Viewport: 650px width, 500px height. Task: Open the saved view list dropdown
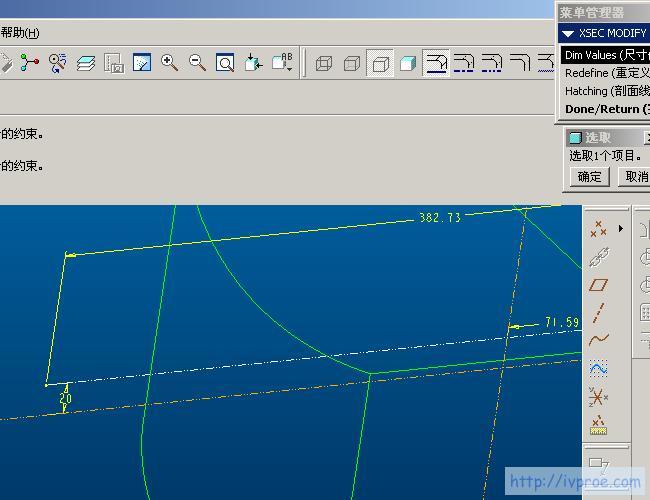(x=283, y=63)
